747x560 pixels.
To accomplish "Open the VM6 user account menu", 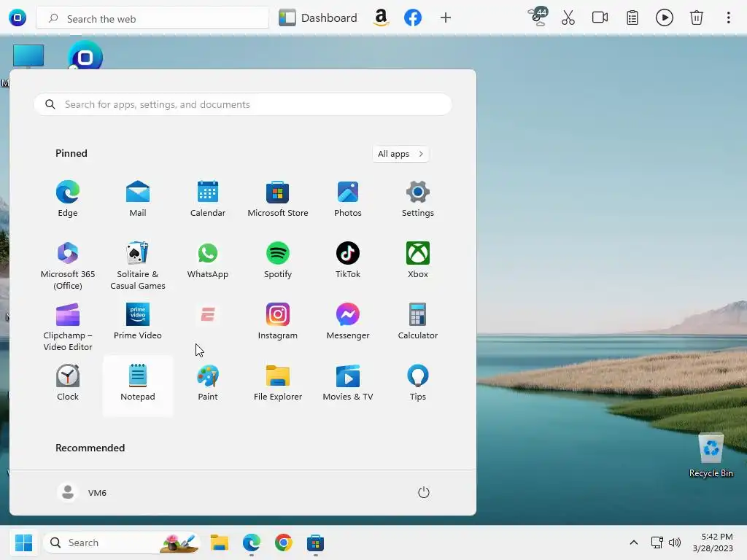I will (x=82, y=492).
